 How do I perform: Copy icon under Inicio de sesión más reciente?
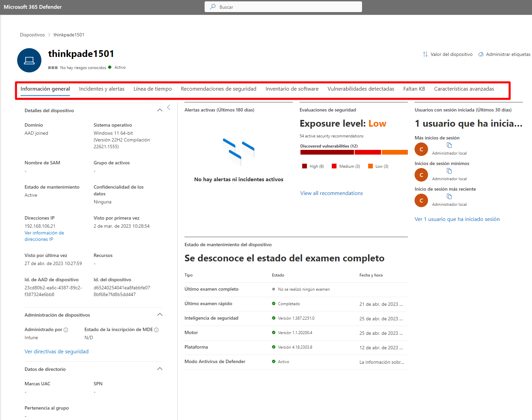pos(449,196)
